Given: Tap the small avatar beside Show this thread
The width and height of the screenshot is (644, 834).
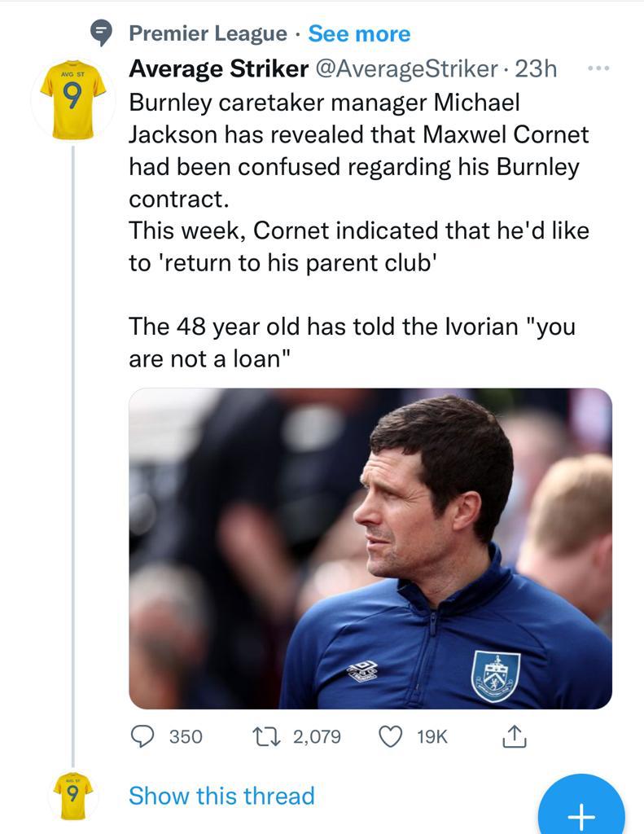Looking at the screenshot, I should [73, 795].
